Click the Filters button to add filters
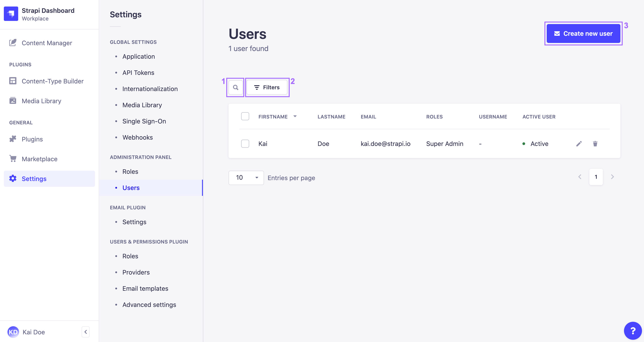The height and width of the screenshot is (342, 644). (x=267, y=87)
